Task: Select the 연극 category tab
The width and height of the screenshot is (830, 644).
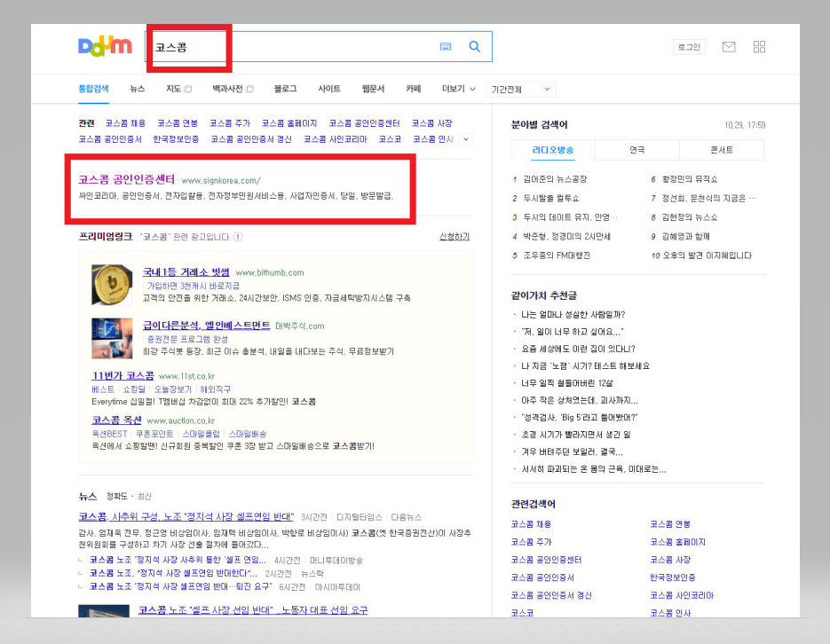Action: point(636,150)
